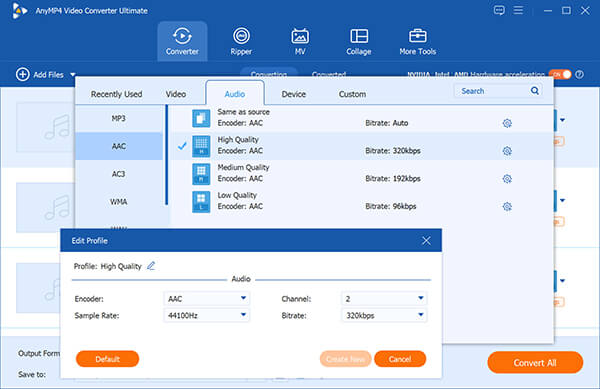Expand format dropdown of third file

pyautogui.click(x=562, y=281)
